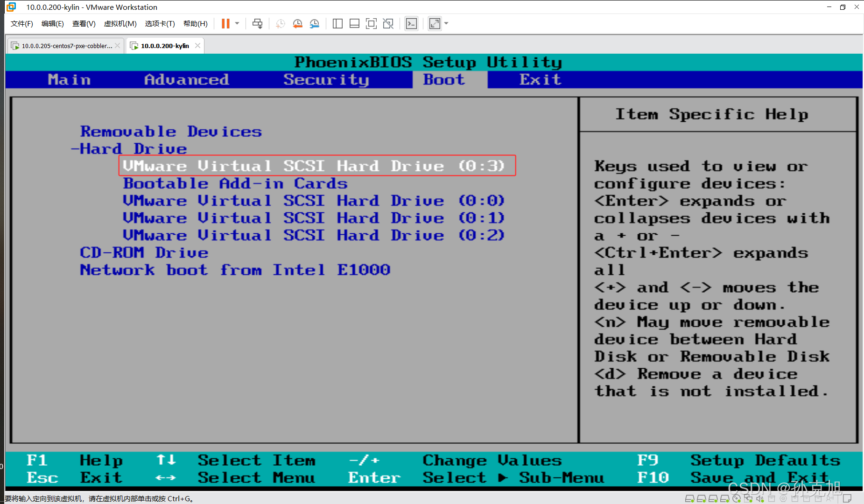
Task: Take a snapshot of this VM
Action: [x=280, y=23]
